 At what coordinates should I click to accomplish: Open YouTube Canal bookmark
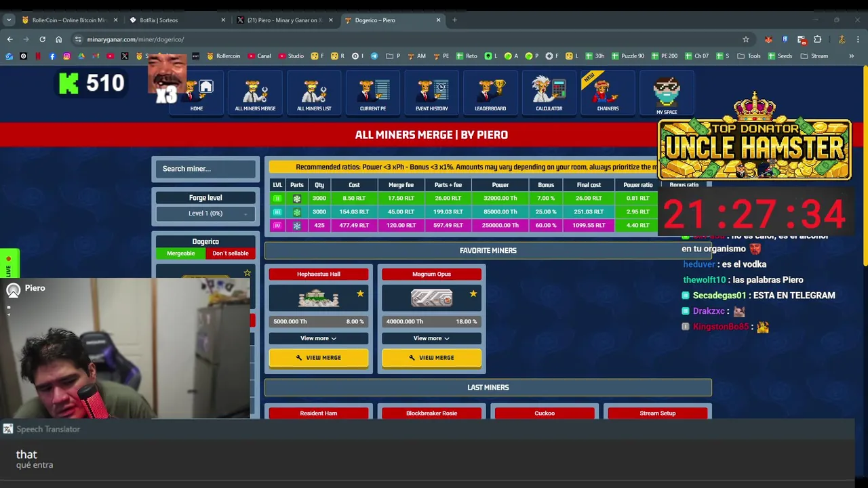tap(260, 56)
